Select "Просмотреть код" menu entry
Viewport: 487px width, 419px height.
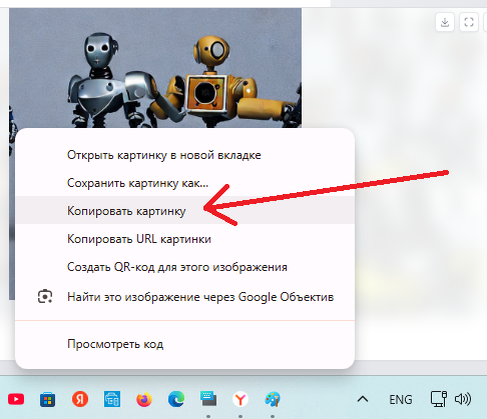point(185,344)
